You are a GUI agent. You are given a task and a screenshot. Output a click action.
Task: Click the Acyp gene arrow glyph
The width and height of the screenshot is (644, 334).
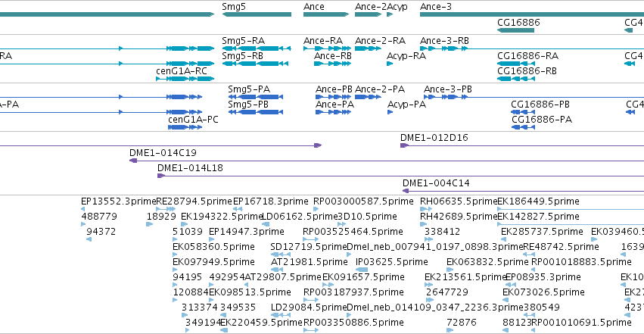(x=390, y=15)
